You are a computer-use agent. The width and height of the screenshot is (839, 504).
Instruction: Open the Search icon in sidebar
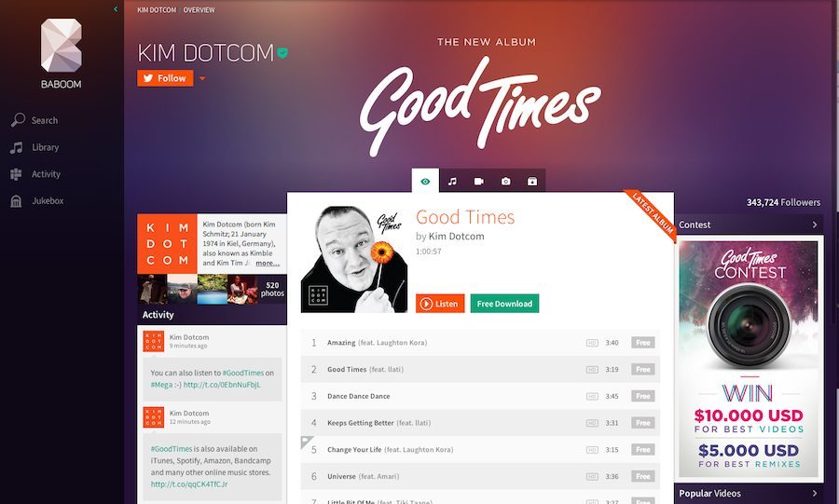(x=18, y=120)
